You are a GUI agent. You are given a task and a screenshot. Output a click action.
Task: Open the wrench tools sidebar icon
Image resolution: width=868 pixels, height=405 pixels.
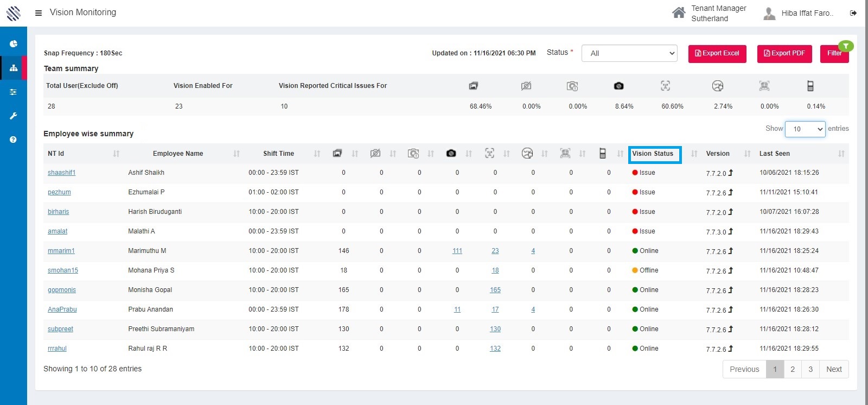pos(14,116)
